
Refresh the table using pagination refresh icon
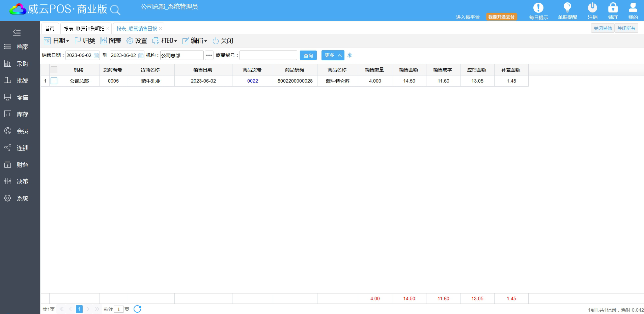pyautogui.click(x=137, y=309)
